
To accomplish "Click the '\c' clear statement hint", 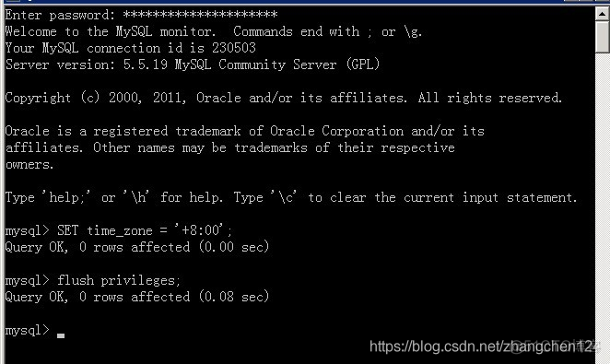I will tap(283, 197).
